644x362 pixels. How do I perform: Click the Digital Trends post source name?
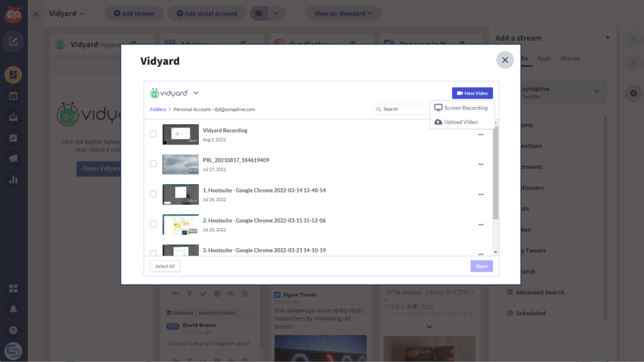click(x=299, y=295)
